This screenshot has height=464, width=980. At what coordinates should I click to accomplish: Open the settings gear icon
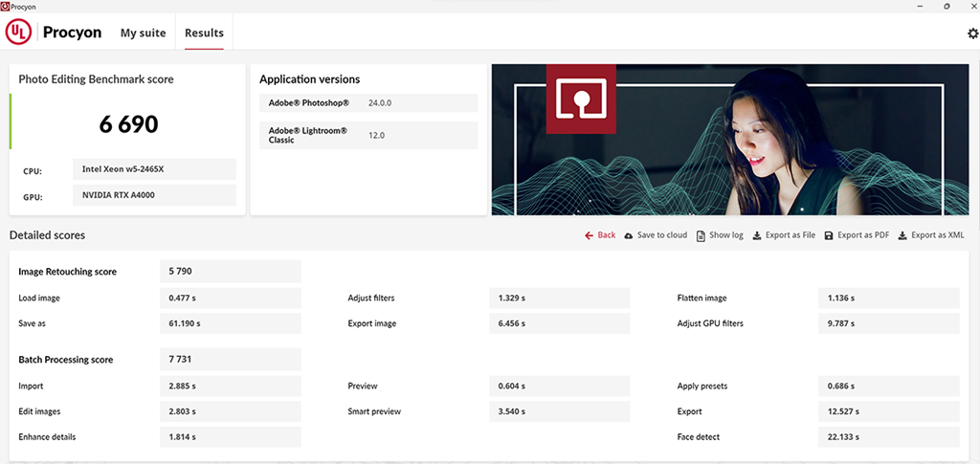pos(972,33)
